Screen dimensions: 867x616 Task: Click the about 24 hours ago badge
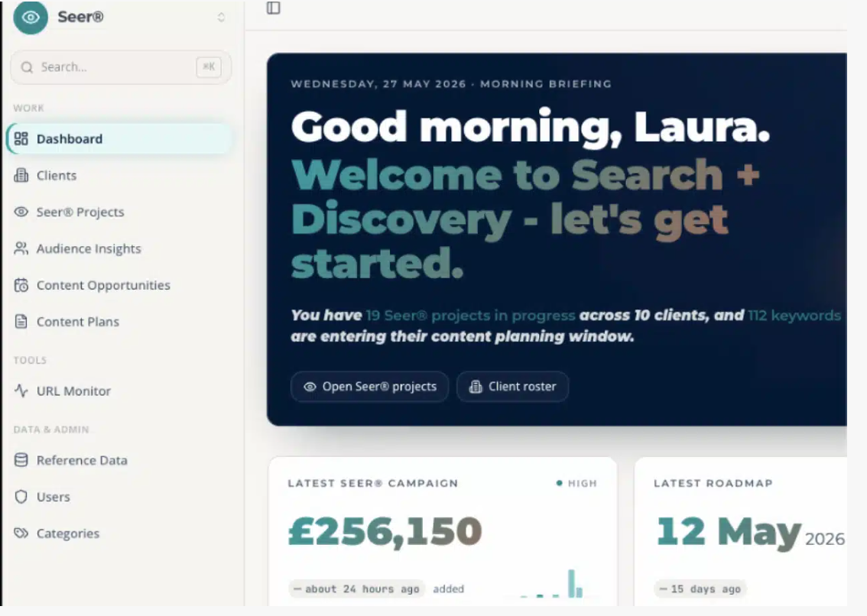coord(356,589)
